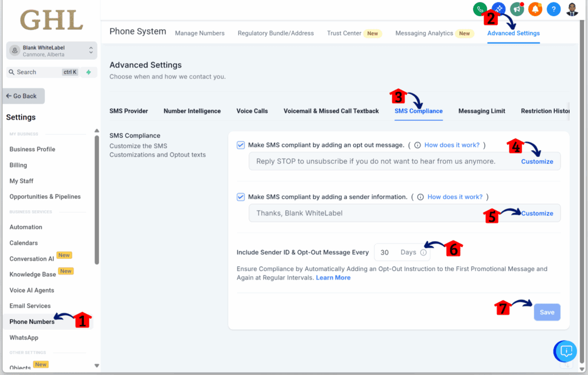Click info icon next to sender information
The height and width of the screenshot is (375, 588).
420,197
